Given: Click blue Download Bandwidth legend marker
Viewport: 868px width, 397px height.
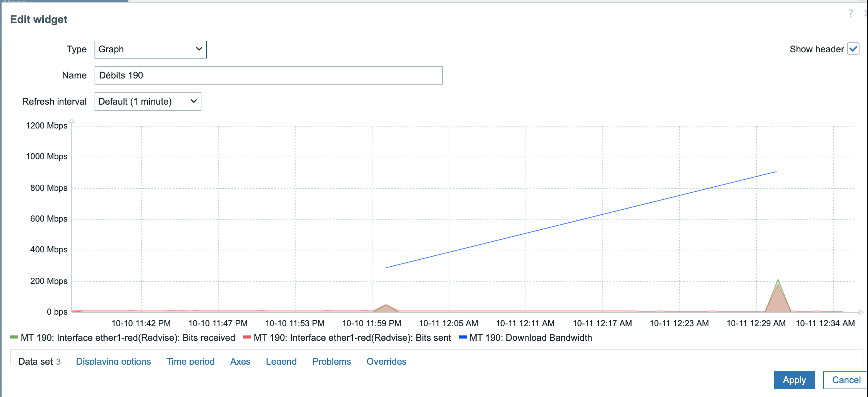Looking at the screenshot, I should click(x=463, y=337).
